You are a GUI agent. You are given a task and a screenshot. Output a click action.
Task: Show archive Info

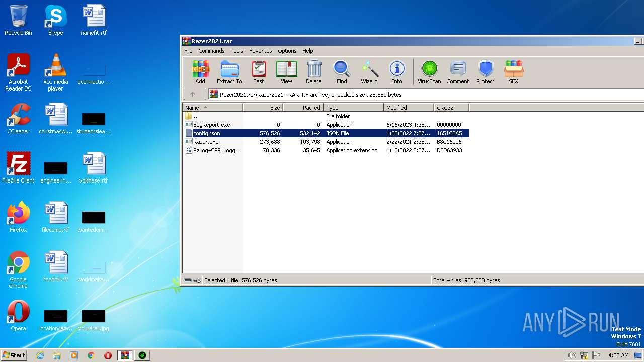click(397, 72)
